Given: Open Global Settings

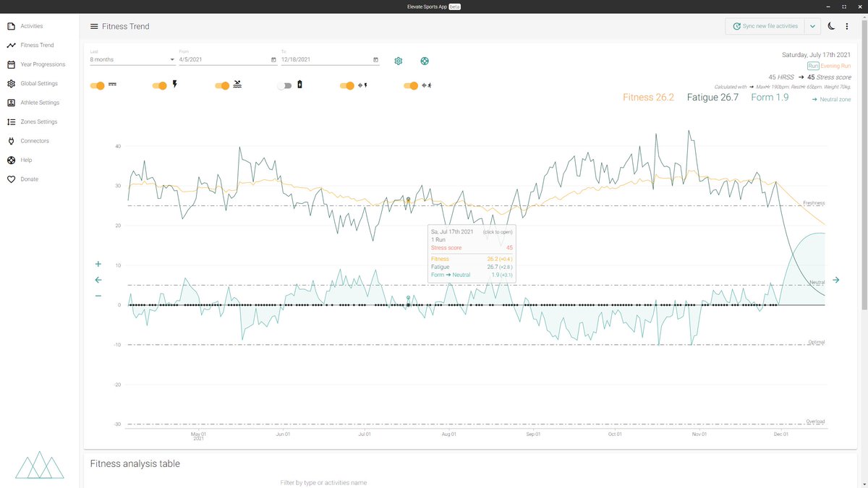Looking at the screenshot, I should coord(40,83).
